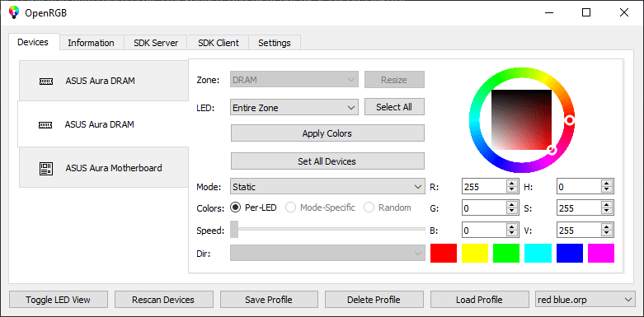The width and height of the screenshot is (644, 317).
Task: Click the V field's spin arrows
Action: coord(607,231)
